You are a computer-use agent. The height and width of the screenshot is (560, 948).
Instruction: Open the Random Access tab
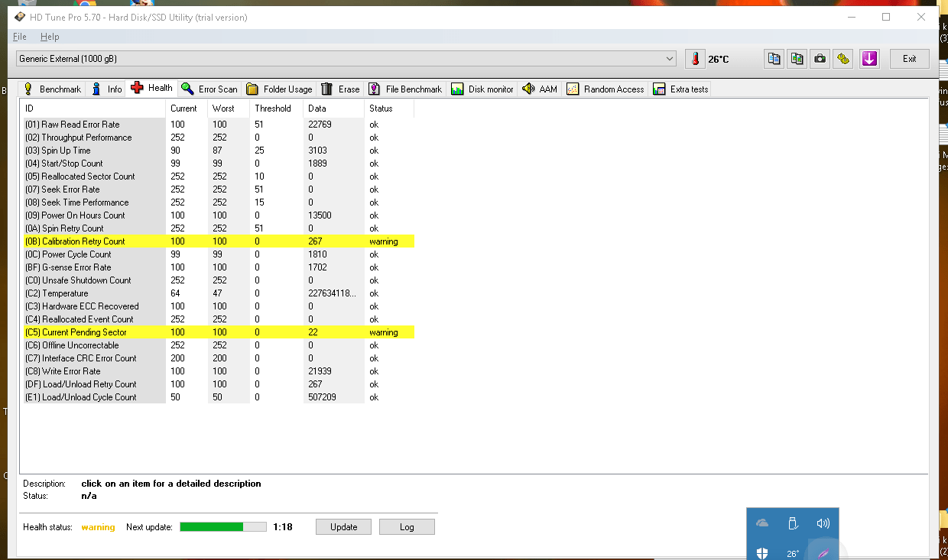pos(605,89)
